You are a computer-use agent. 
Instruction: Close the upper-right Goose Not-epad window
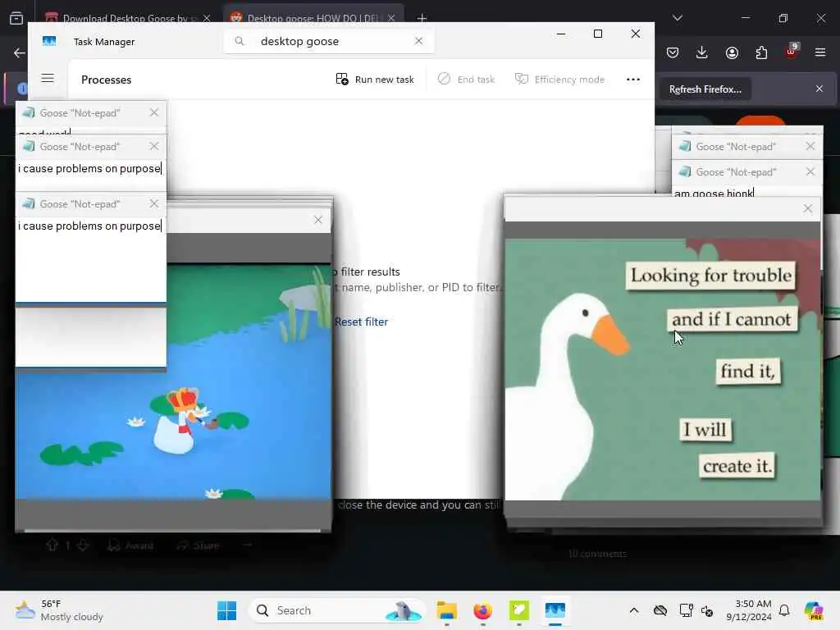pyautogui.click(x=810, y=146)
